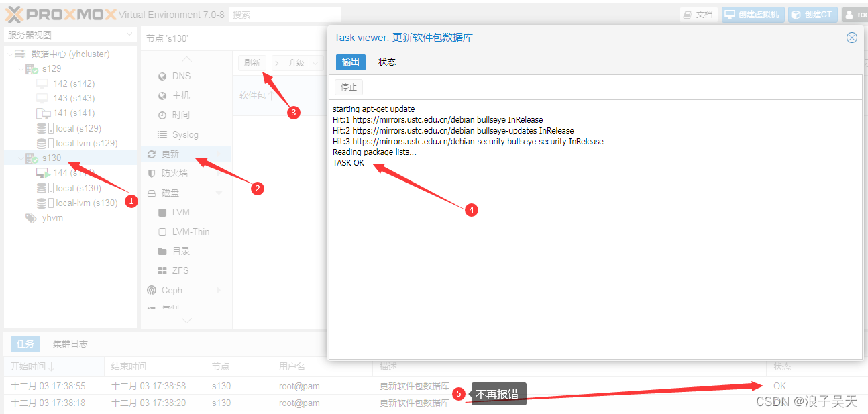This screenshot has height=414, width=868.
Task: Select the 任务 bottom tab
Action: (25, 344)
